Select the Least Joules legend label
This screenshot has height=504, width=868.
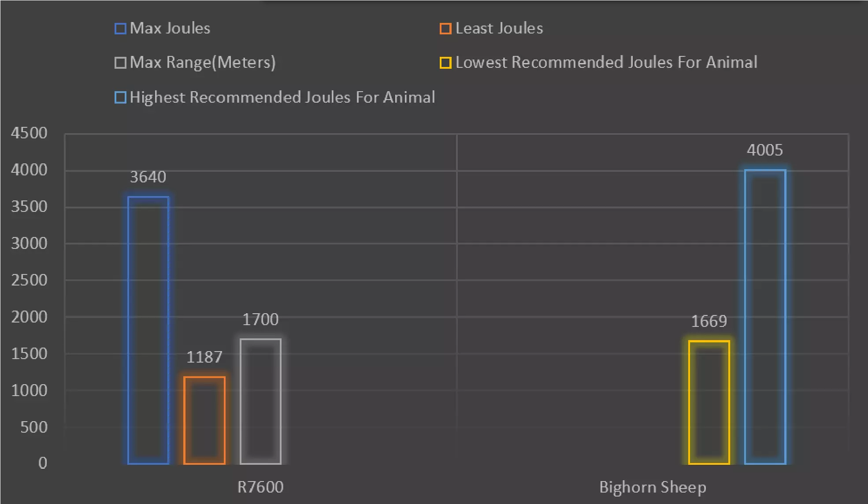[499, 28]
